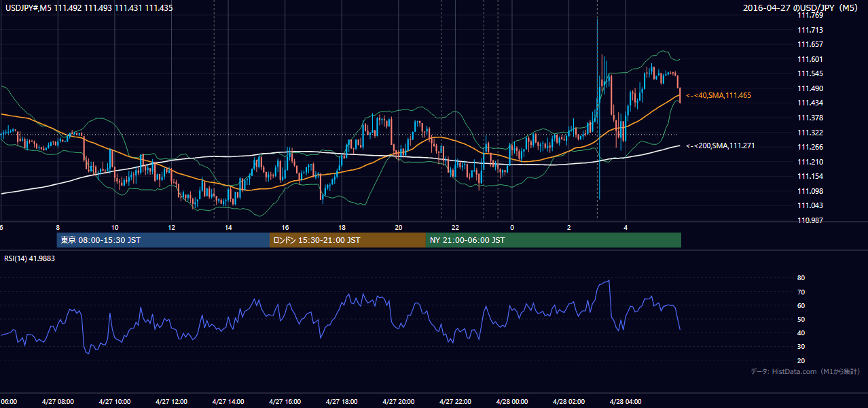Click hour tick 18 below the price chart
This screenshot has width=868, height=408.
click(x=342, y=227)
